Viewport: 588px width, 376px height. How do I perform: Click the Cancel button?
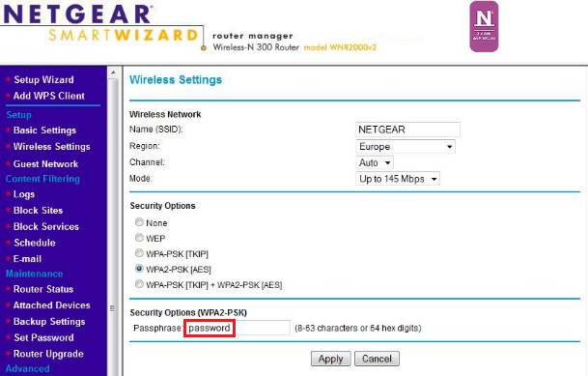point(377,359)
